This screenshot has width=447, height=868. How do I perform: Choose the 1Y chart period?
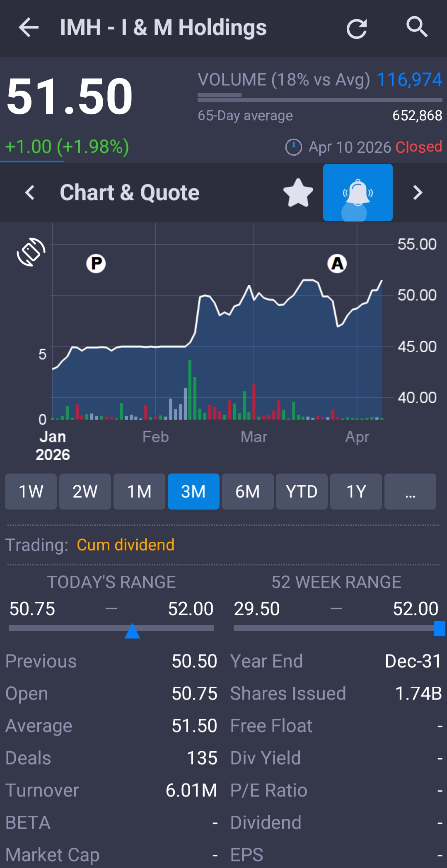click(356, 491)
